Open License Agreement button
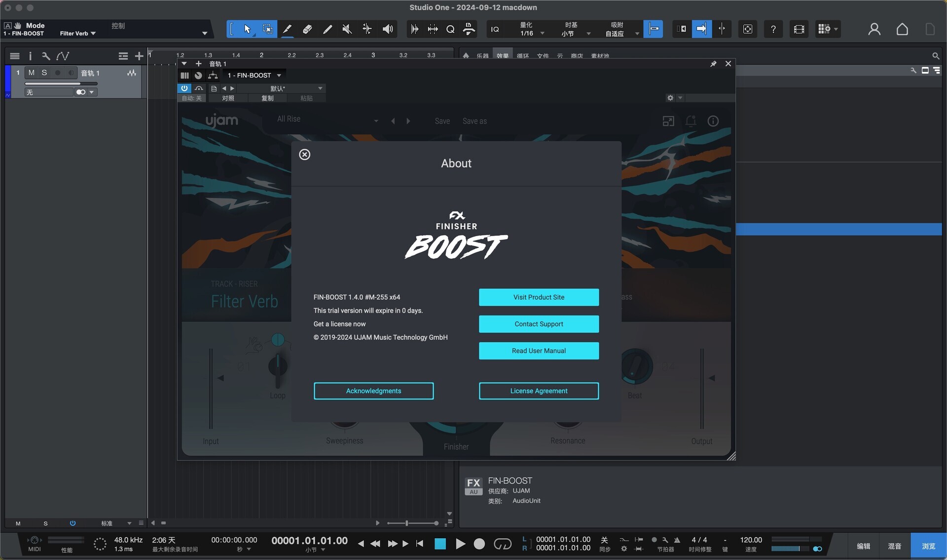This screenshot has height=560, width=947. [539, 391]
